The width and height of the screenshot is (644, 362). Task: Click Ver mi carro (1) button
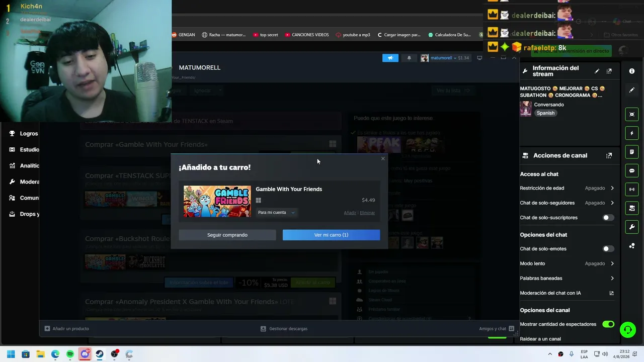331,235
